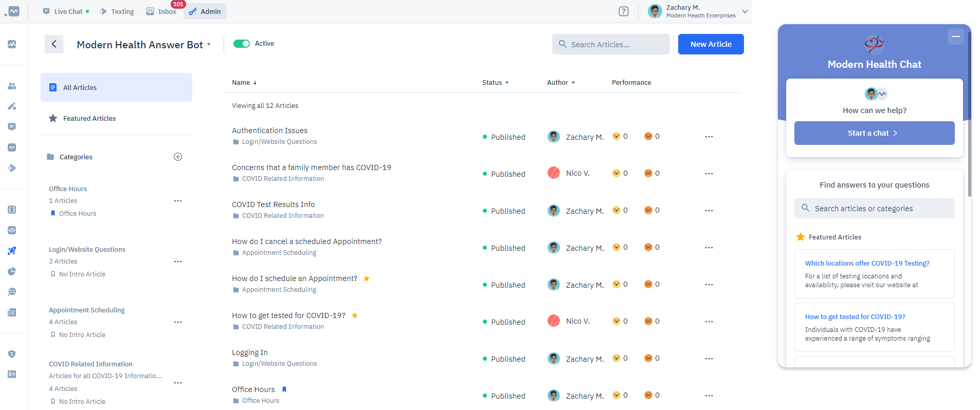Open the Status filter dropdown
Viewport: 980px width, 410px height.
pyautogui.click(x=496, y=83)
